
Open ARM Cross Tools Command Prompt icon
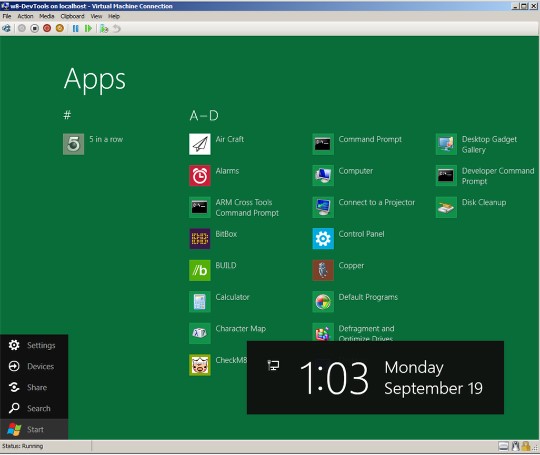[200, 207]
